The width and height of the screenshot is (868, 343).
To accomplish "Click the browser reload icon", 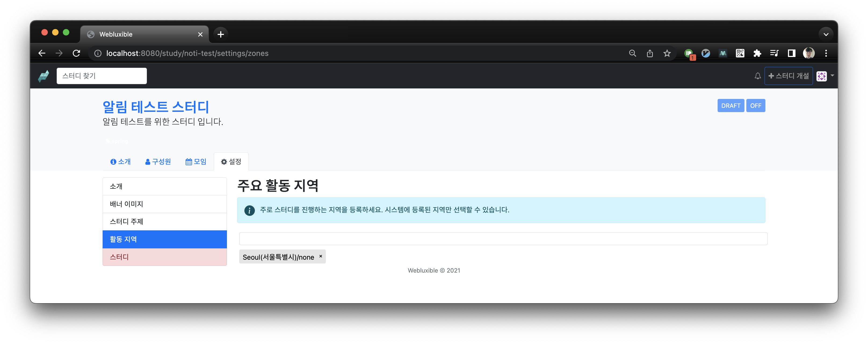I will click(x=77, y=53).
